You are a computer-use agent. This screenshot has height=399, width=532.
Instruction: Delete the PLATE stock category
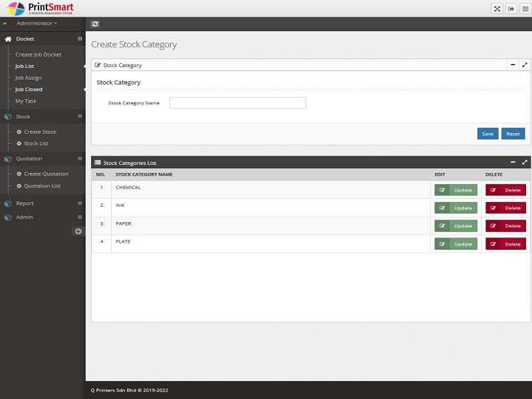pyautogui.click(x=505, y=244)
